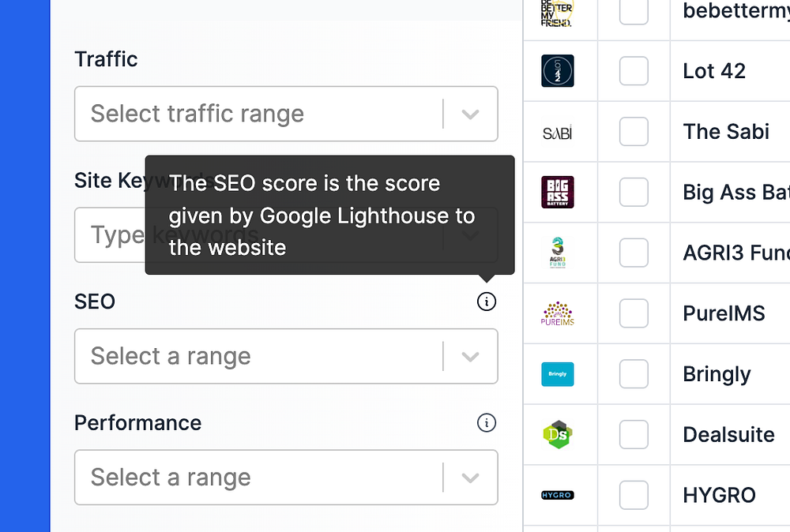790x532 pixels.
Task: Click the Bringly logo
Action: coord(557,374)
